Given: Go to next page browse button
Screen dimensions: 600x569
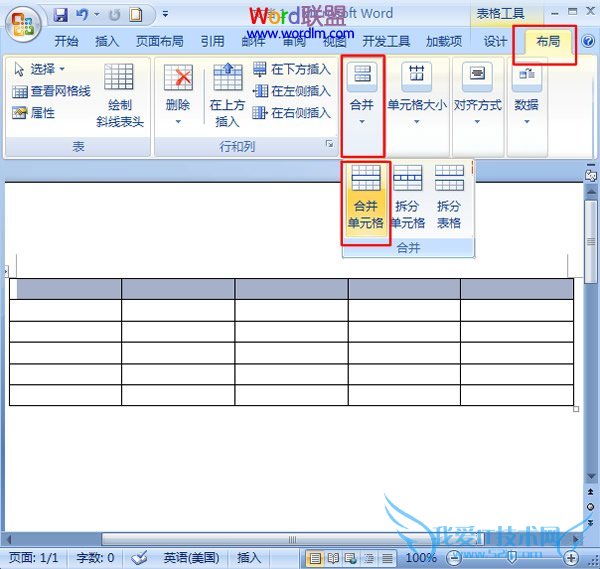Looking at the screenshot, I should click(590, 522).
